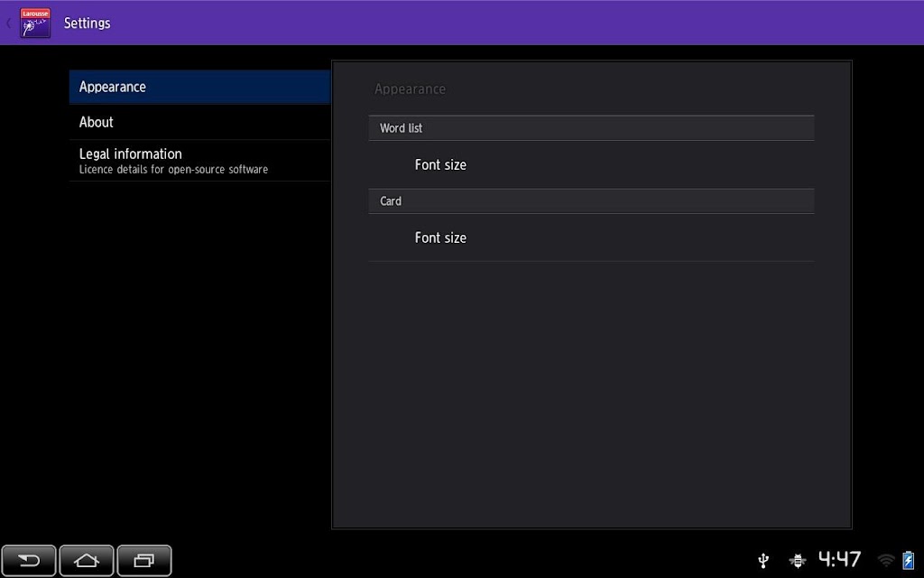This screenshot has height=578, width=924.
Task: Click the Licence details for open-source software subtitle
Action: click(173, 170)
